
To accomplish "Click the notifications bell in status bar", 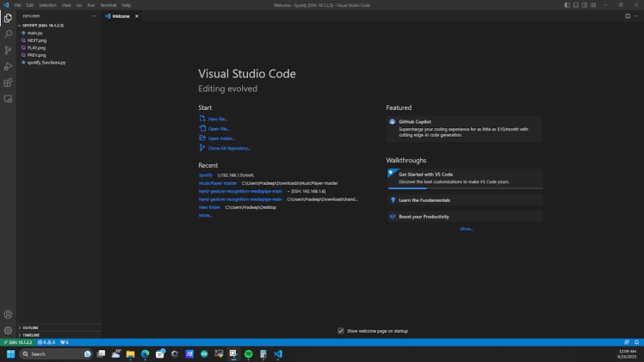I will tap(637, 342).
